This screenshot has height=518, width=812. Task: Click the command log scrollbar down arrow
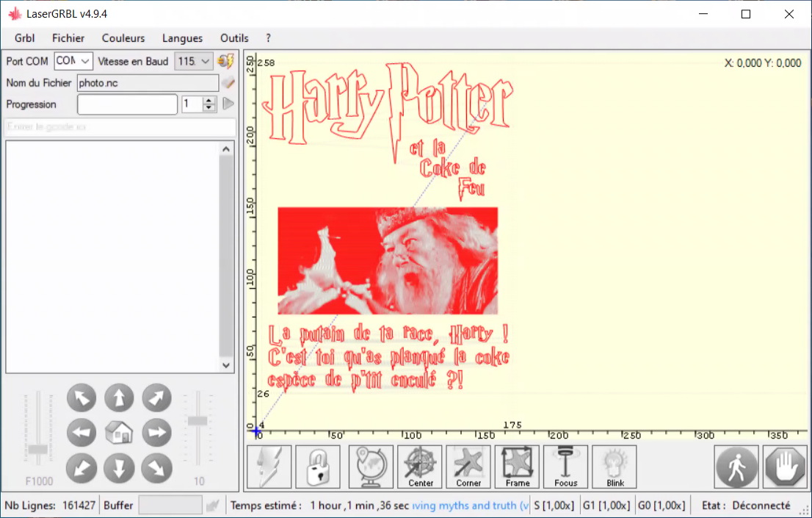pos(226,365)
